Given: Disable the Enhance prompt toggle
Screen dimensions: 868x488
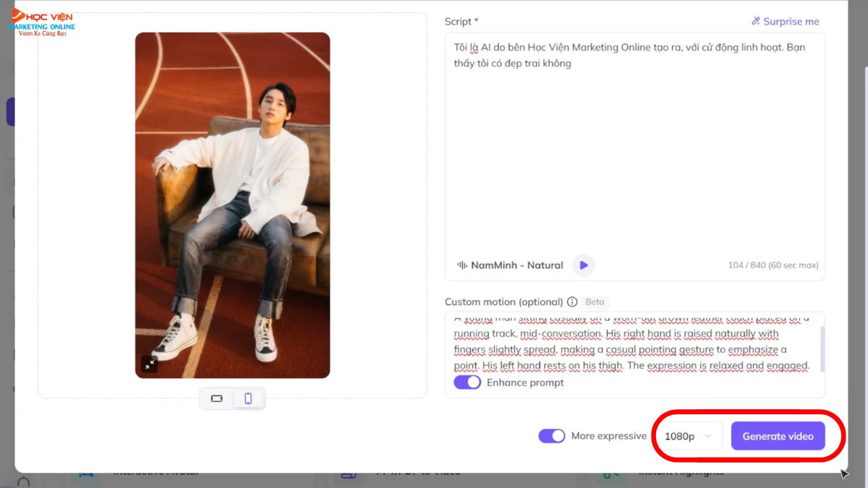Looking at the screenshot, I should coord(467,382).
